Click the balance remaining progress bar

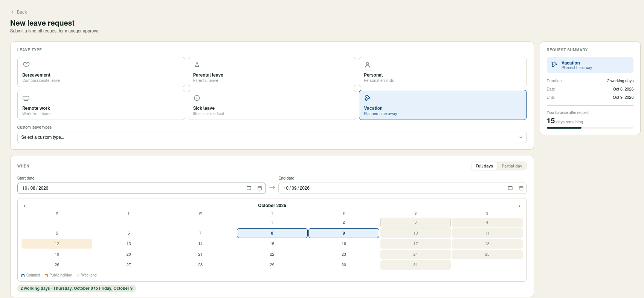click(x=590, y=128)
